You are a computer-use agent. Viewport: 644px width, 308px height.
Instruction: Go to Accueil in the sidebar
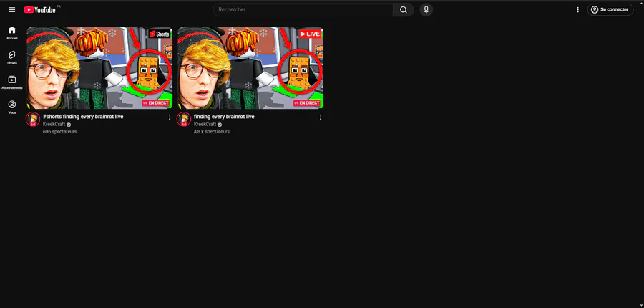(12, 33)
